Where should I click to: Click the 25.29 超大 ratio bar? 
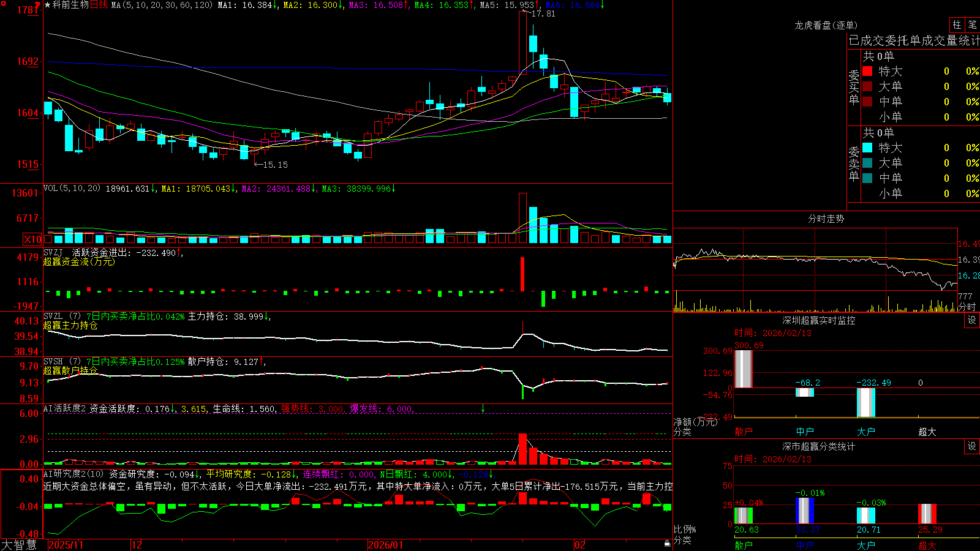[x=927, y=514]
